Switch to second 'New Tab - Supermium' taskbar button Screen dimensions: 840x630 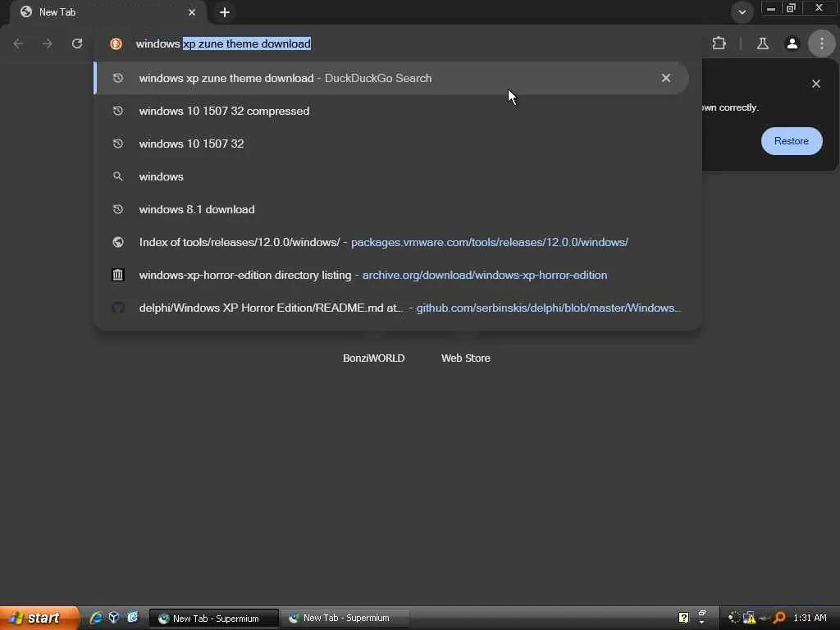point(345,619)
